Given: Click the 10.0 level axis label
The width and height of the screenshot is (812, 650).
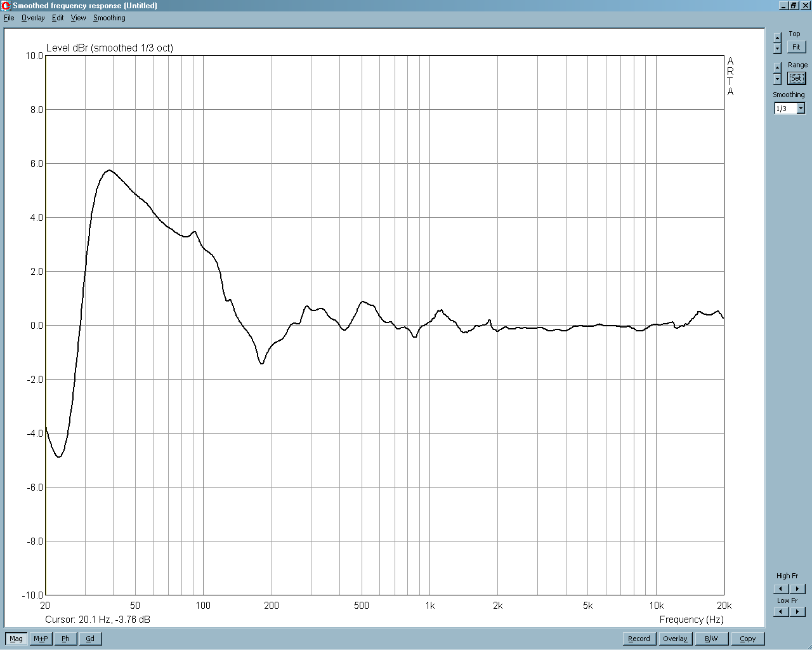Looking at the screenshot, I should (34, 56).
